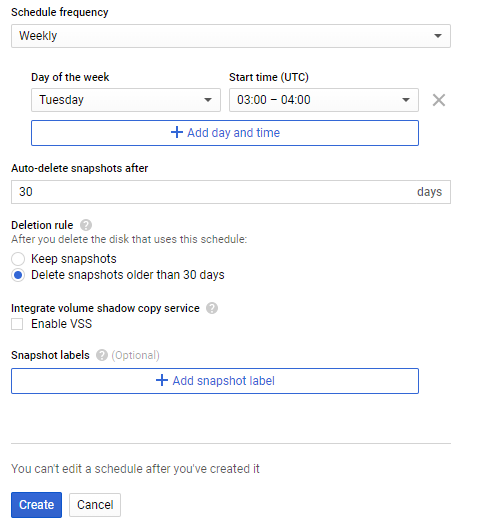This screenshot has height=528, width=477.
Task: Cancel the schedule creation
Action: click(x=95, y=505)
